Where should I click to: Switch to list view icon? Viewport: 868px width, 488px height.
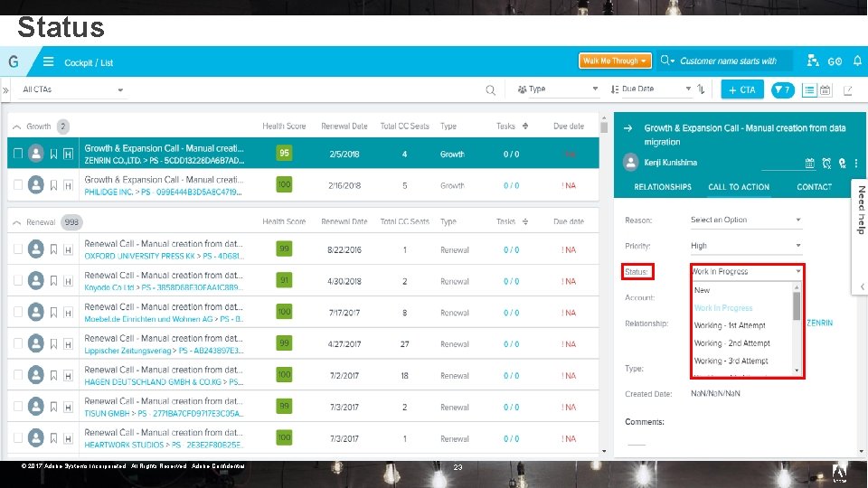pyautogui.click(x=808, y=90)
